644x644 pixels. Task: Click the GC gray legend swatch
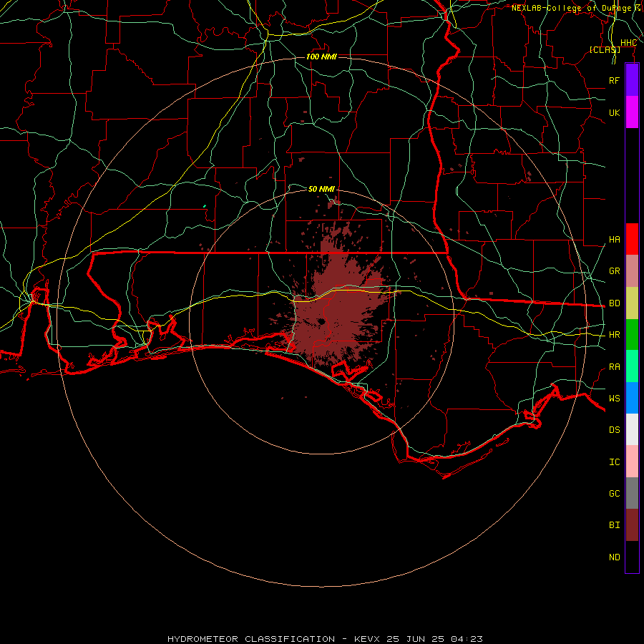(x=632, y=493)
